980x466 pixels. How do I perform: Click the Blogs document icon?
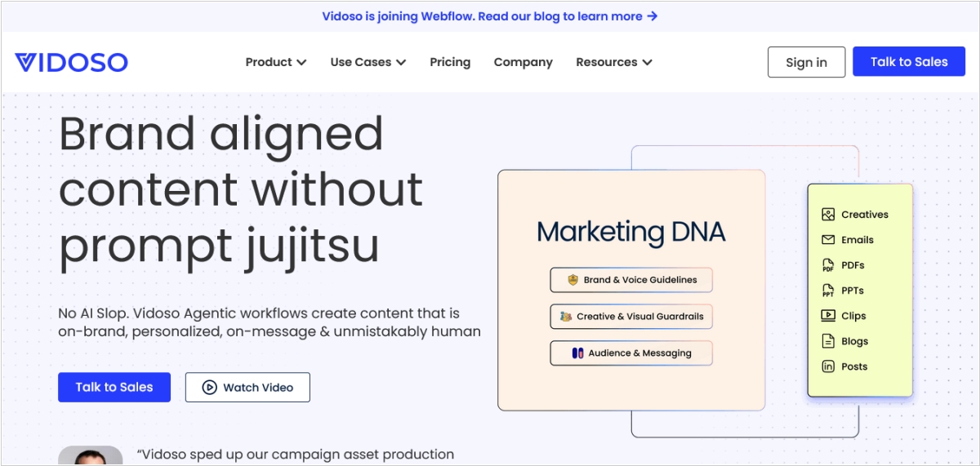pos(828,341)
